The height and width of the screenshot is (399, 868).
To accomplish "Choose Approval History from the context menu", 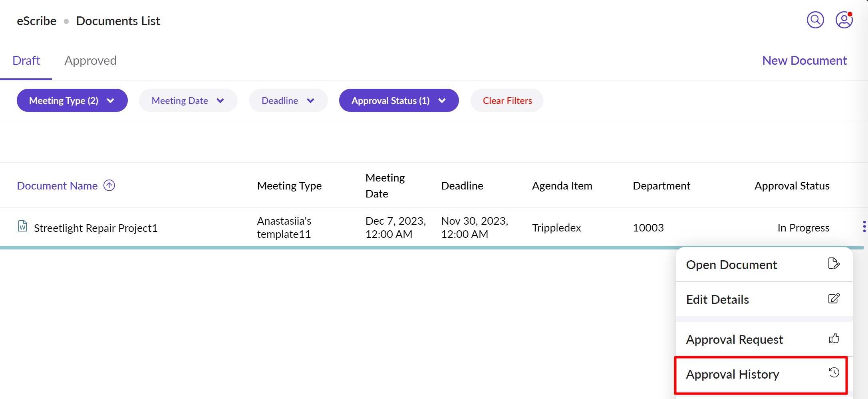I will point(732,375).
